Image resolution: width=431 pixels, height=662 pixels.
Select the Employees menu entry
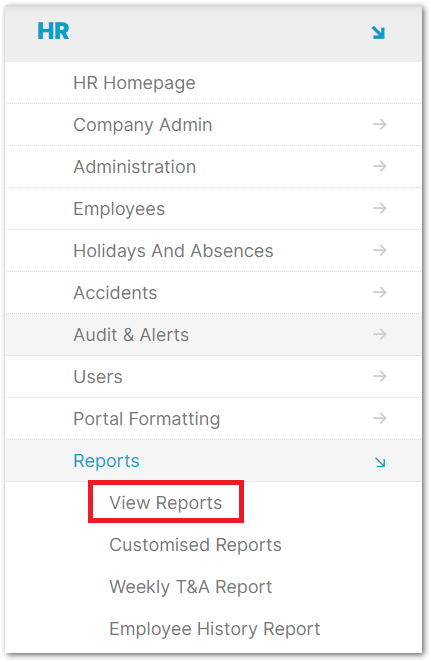(x=119, y=209)
